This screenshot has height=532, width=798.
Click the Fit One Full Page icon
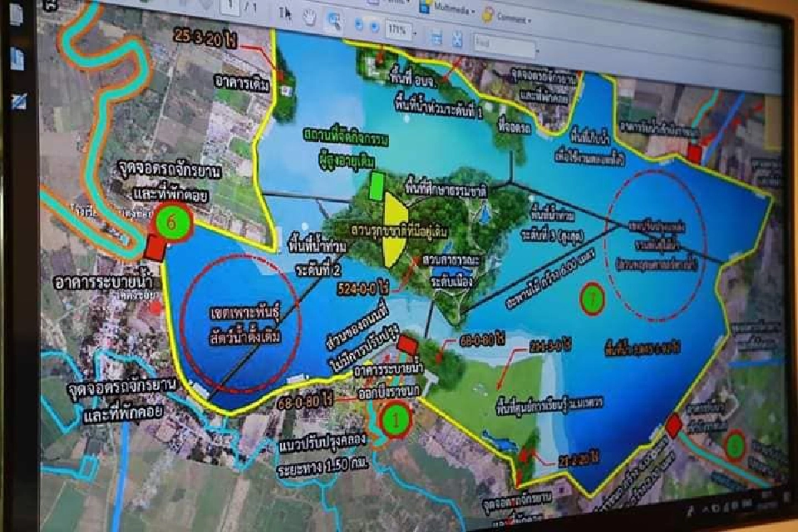456,37
